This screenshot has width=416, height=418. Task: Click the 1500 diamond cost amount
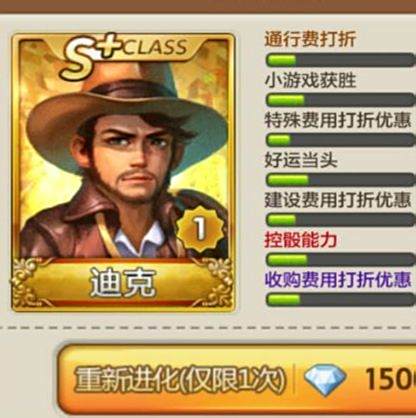(x=391, y=379)
